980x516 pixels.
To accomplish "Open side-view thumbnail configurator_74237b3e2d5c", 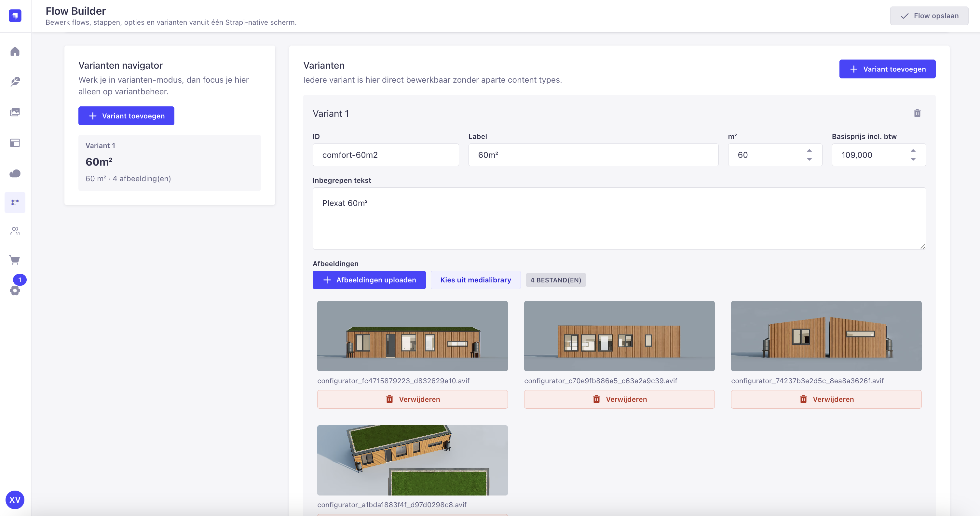I will [826, 336].
